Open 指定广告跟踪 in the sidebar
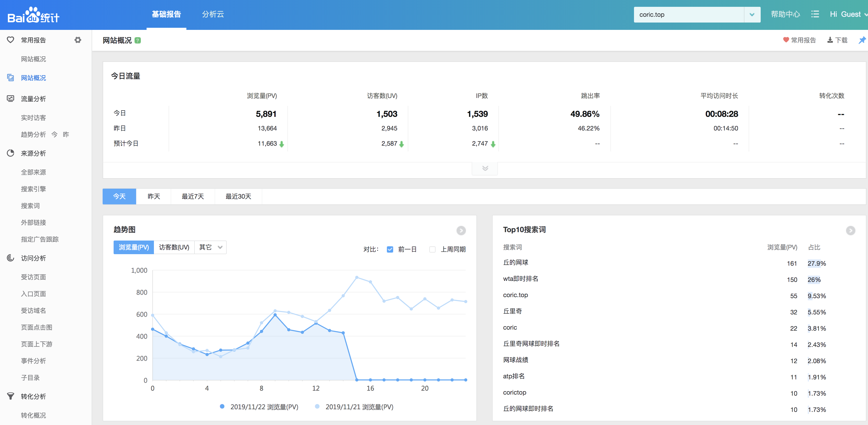The image size is (868, 425). pos(40,239)
